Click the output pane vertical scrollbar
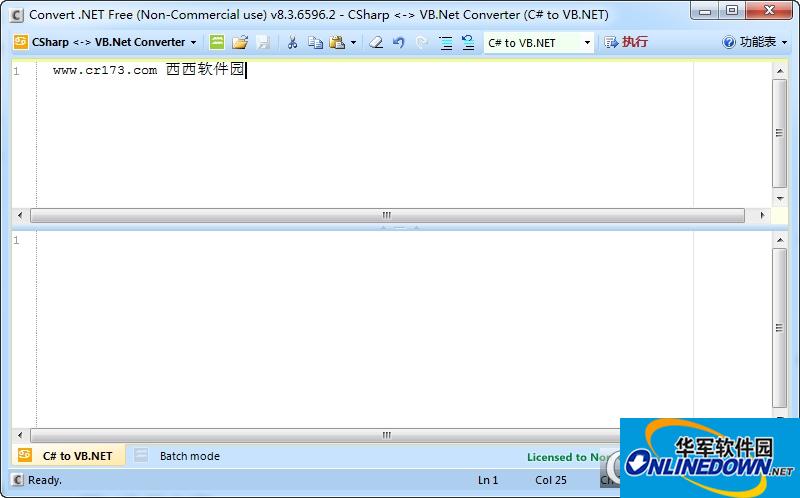This screenshot has width=800, height=498. tap(779, 330)
